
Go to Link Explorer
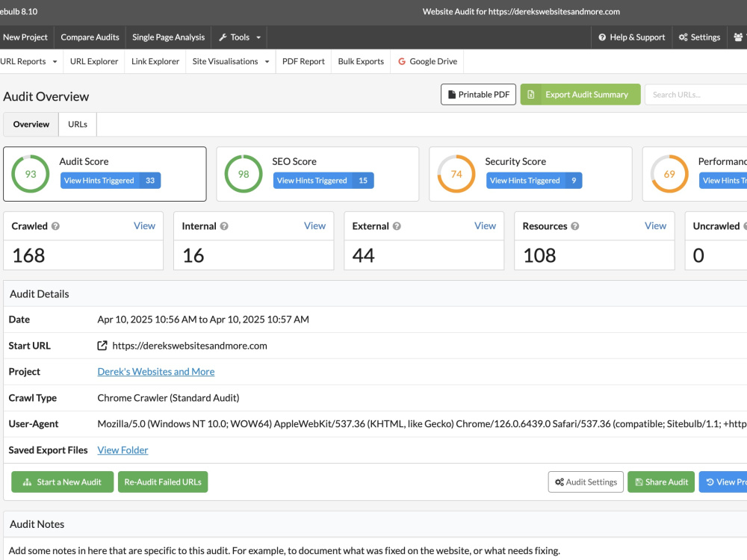155,61
